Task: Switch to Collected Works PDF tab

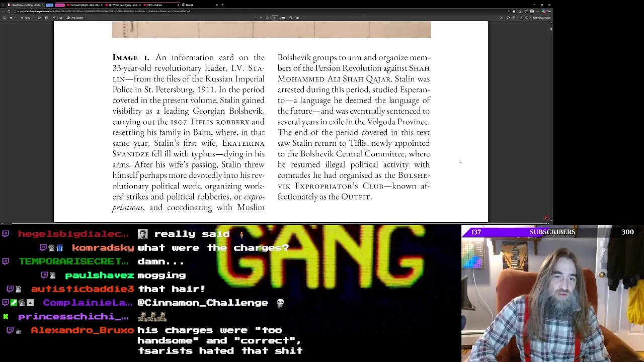Action: click(25, 5)
